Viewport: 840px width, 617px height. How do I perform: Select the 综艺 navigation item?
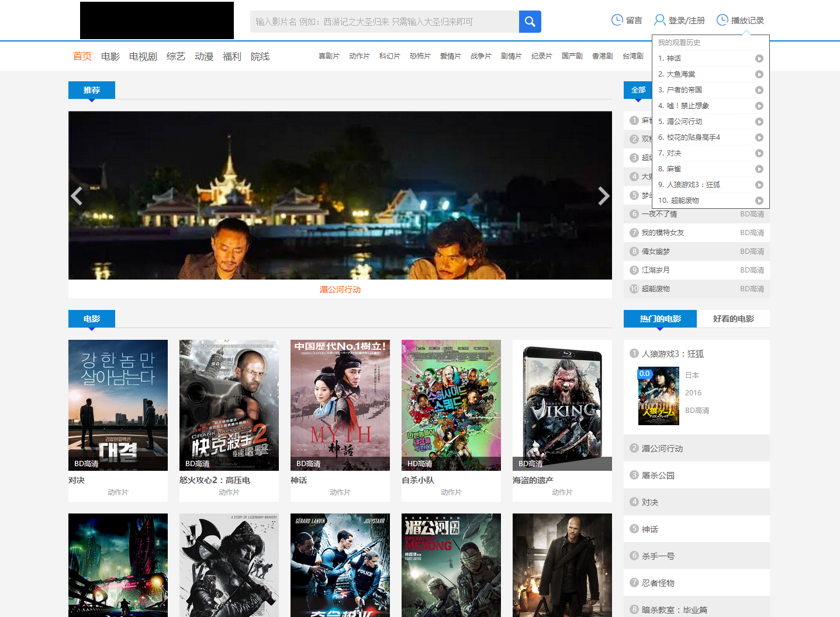tap(176, 56)
